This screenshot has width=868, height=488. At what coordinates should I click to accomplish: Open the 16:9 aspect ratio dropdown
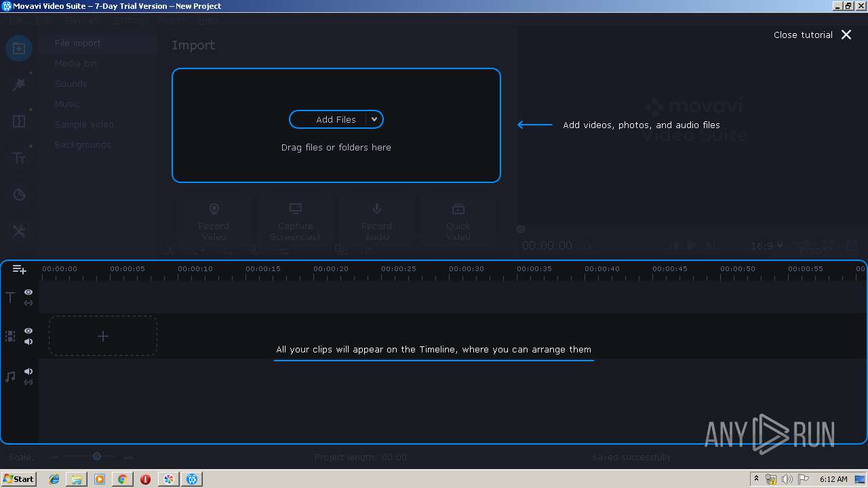point(767,245)
